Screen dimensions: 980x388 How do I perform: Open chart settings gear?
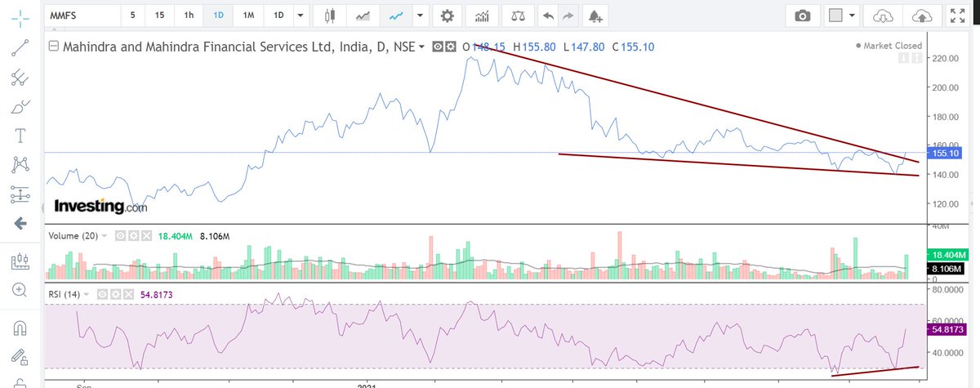click(446, 16)
